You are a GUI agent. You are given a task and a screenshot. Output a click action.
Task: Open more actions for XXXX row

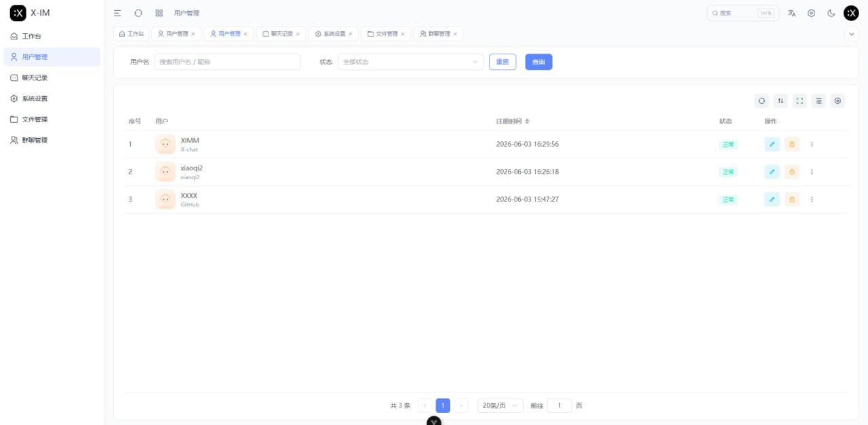(x=812, y=200)
